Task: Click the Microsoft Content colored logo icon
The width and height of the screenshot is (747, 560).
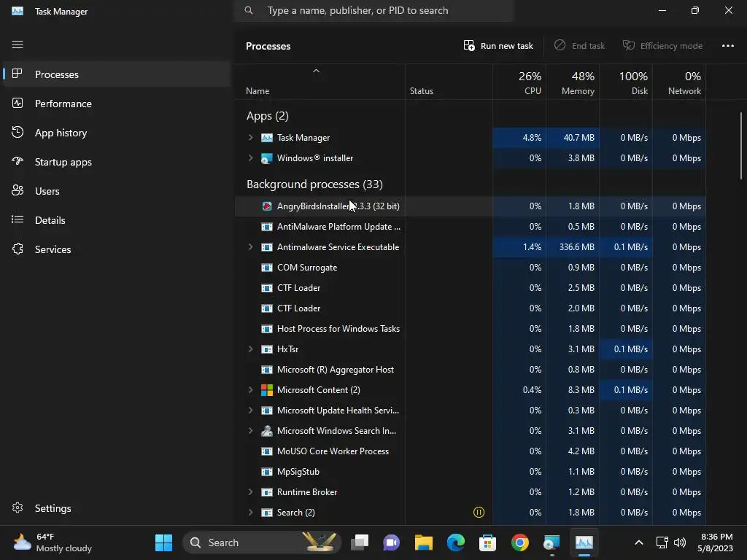Action: [267, 390]
